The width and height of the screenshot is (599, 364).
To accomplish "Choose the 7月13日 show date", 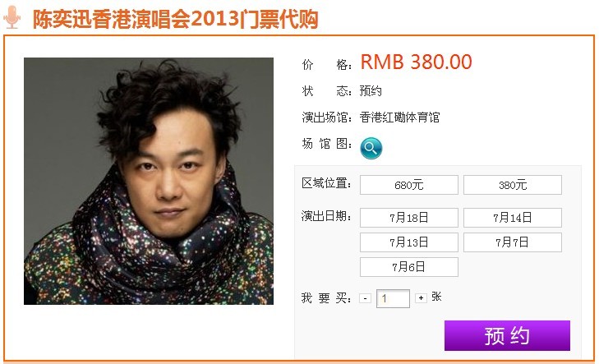I will coord(408,242).
